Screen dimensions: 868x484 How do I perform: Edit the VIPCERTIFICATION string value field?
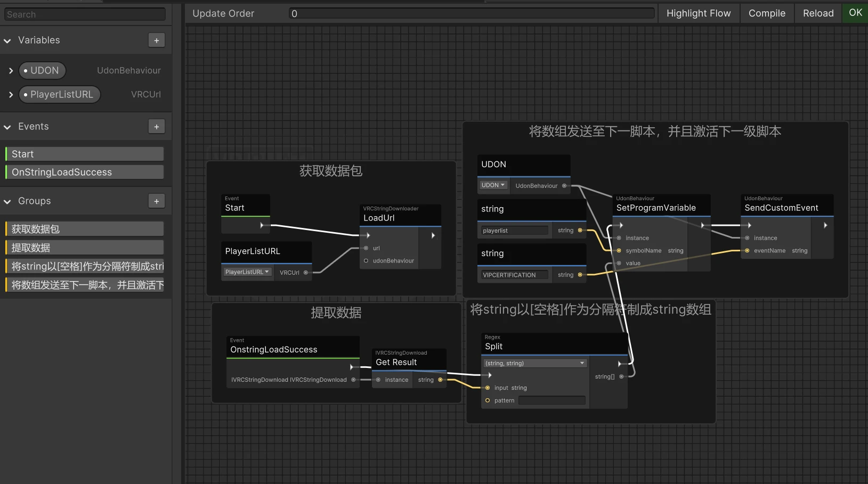pyautogui.click(x=515, y=275)
